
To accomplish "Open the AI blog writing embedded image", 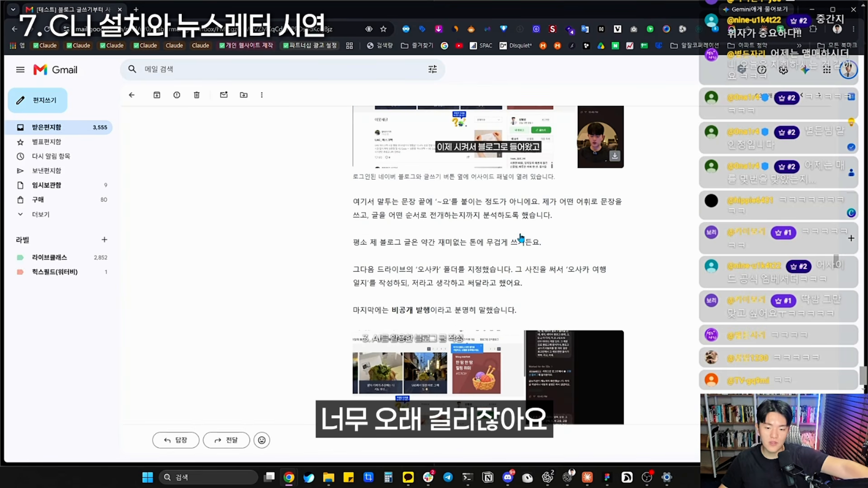I will (x=488, y=377).
